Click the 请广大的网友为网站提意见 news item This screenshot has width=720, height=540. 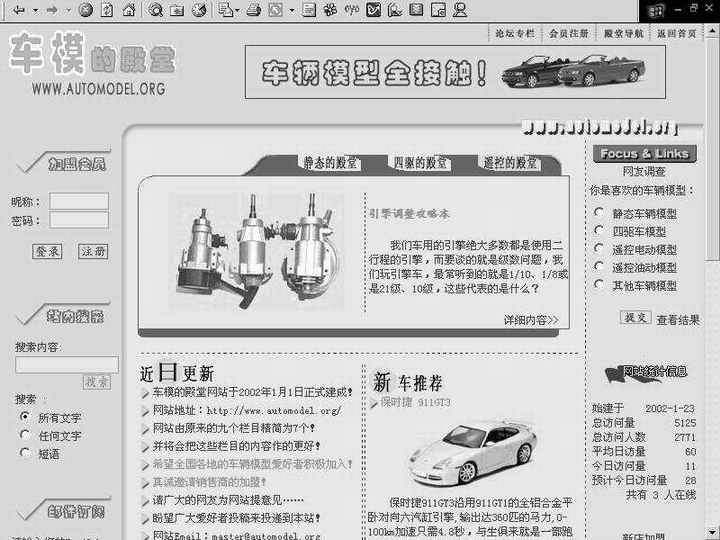click(x=228, y=500)
